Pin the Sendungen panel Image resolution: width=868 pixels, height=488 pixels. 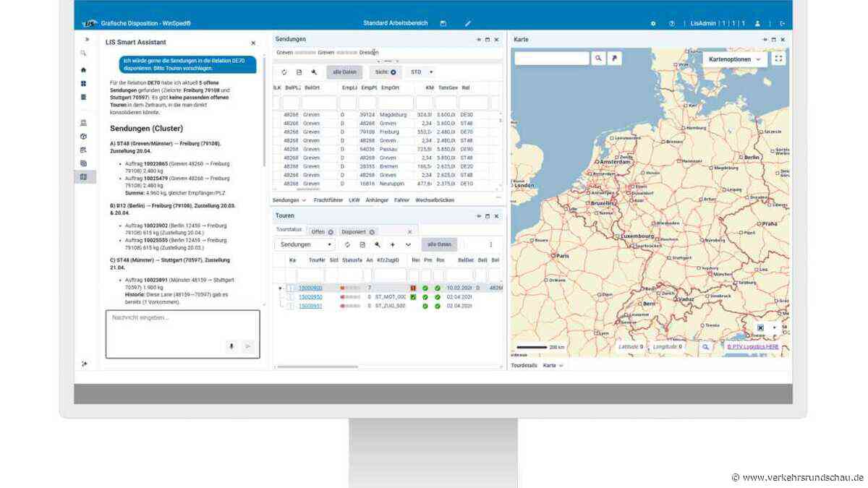479,39
